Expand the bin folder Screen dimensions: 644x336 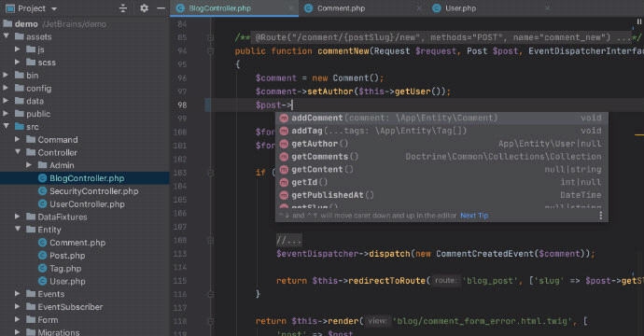(6, 76)
